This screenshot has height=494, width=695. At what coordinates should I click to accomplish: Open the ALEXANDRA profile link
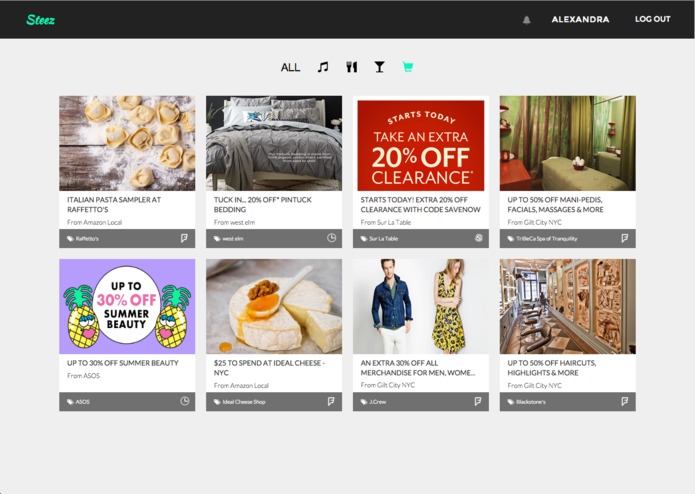point(580,19)
